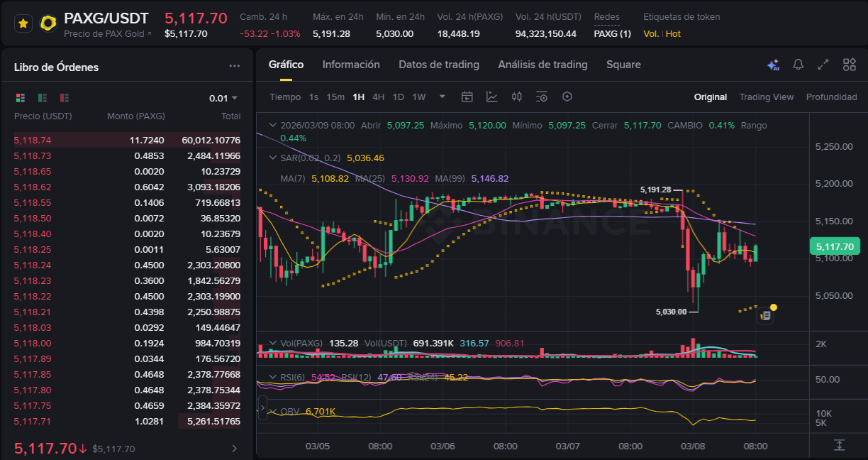868x460 pixels.
Task: Change candlestick chart style icon
Action: click(517, 97)
